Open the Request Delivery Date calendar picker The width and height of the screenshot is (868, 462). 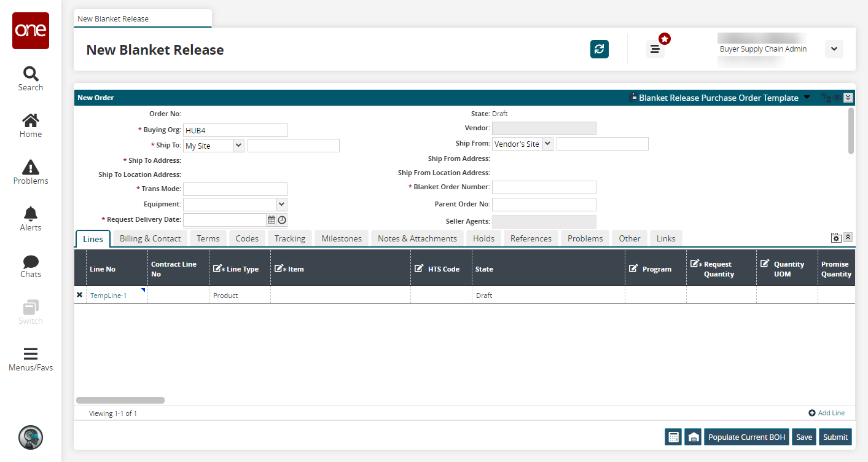(x=271, y=220)
